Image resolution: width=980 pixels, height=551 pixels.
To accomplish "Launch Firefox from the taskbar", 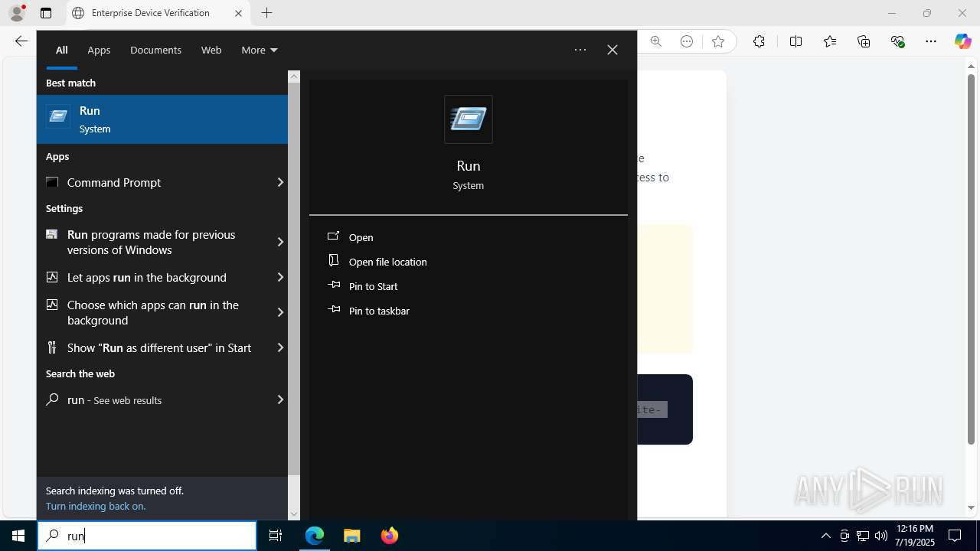I will (389, 536).
